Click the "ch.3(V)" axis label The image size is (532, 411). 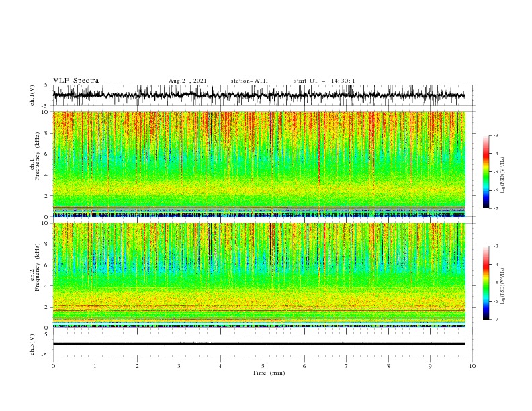pos(32,345)
